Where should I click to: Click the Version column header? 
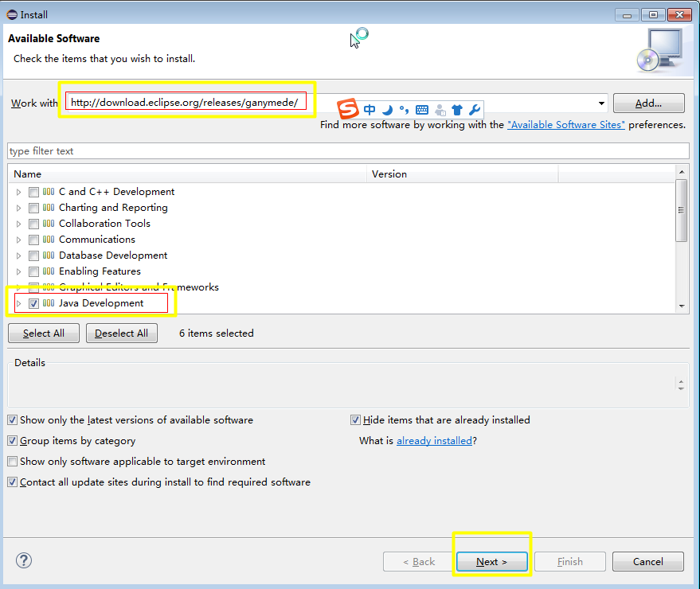click(463, 174)
